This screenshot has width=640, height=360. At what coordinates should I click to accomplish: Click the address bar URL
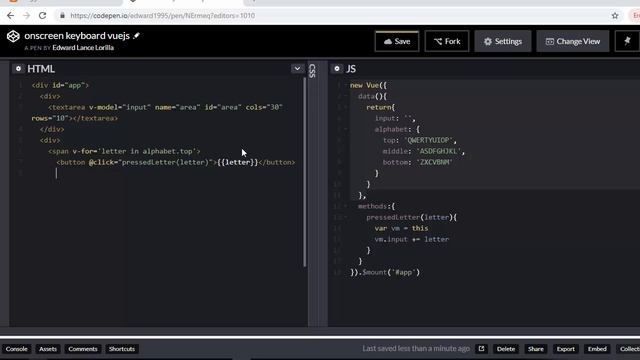[162, 16]
